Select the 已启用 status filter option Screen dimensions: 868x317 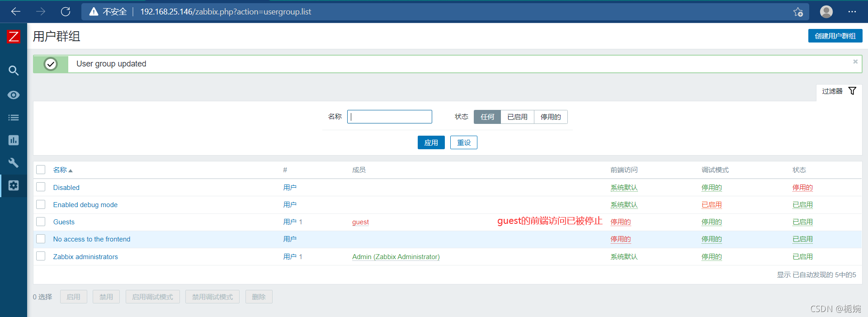(517, 117)
